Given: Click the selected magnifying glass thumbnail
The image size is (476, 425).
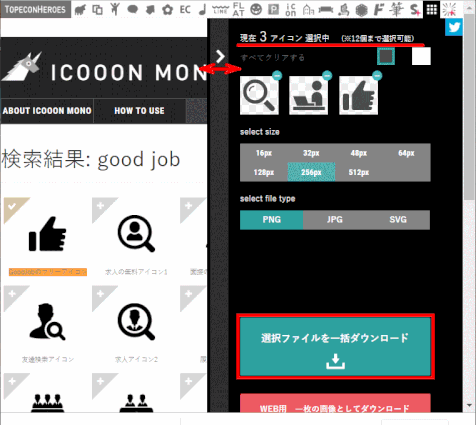Looking at the screenshot, I should pos(259,95).
